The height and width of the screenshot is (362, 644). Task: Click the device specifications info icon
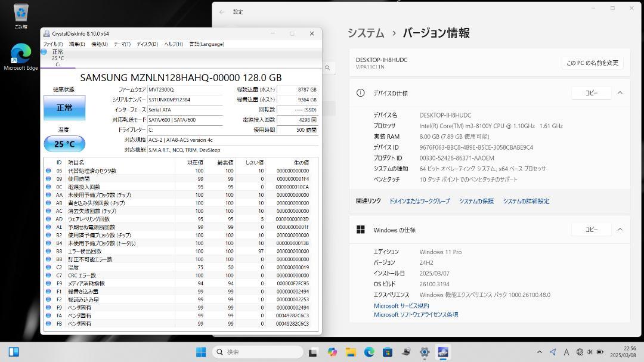point(360,93)
